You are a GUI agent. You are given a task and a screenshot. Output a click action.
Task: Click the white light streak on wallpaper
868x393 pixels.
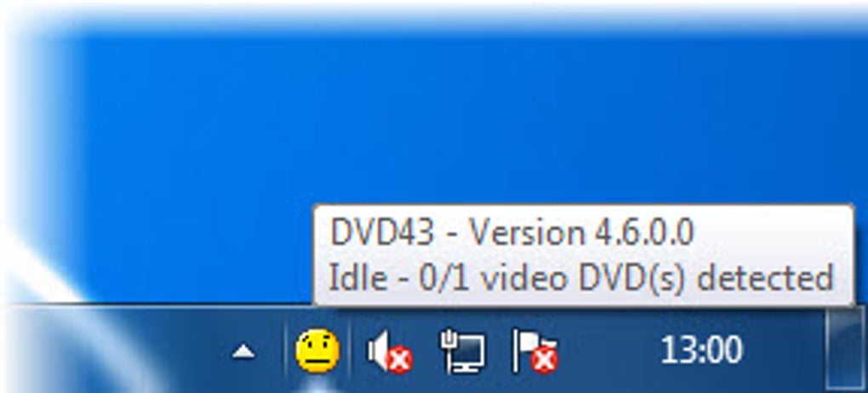tap(33, 260)
